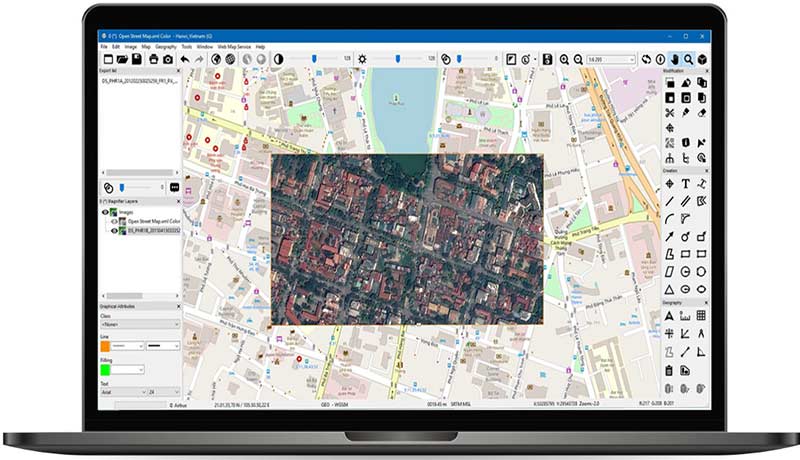This screenshot has width=800, height=460.
Task: Toggle visibility of Open Street Map layer
Action: coord(113,221)
